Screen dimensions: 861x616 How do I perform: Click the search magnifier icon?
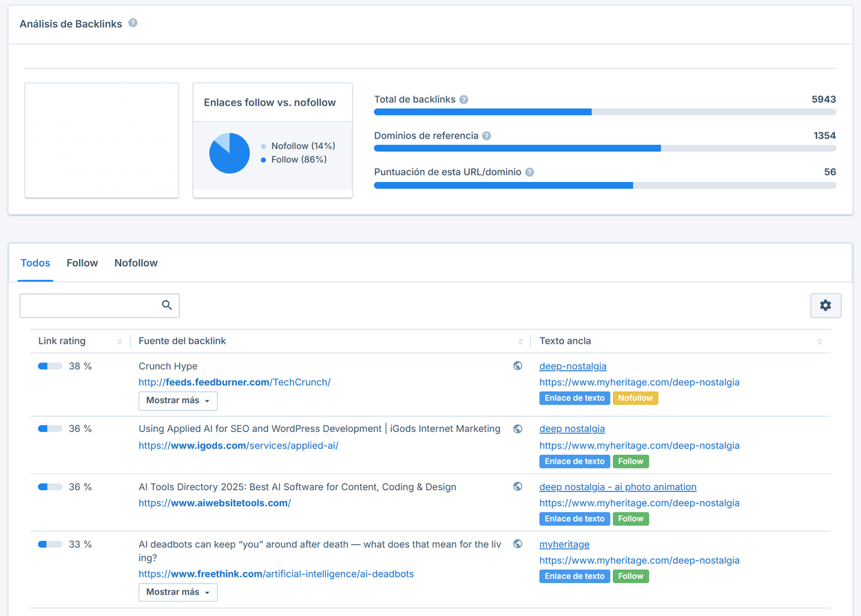pos(167,305)
